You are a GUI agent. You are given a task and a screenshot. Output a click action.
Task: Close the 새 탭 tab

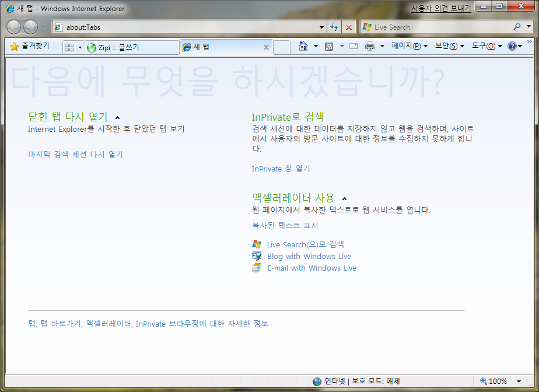pyautogui.click(x=266, y=47)
